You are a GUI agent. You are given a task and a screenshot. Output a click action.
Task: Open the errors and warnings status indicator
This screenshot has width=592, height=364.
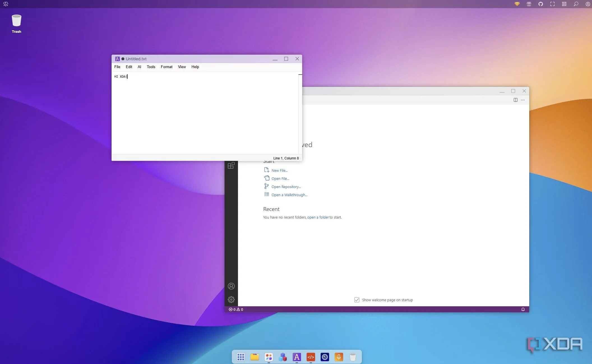point(236,309)
